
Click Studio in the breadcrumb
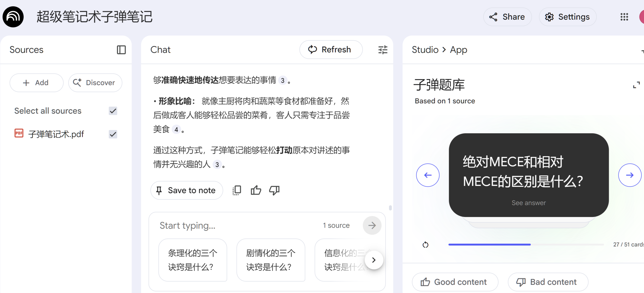click(x=425, y=50)
